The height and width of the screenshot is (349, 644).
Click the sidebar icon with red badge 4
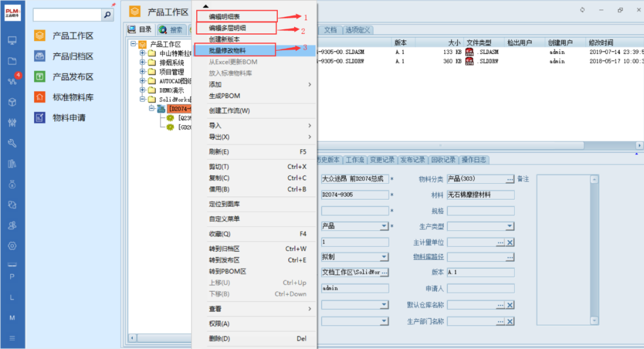coord(12,81)
